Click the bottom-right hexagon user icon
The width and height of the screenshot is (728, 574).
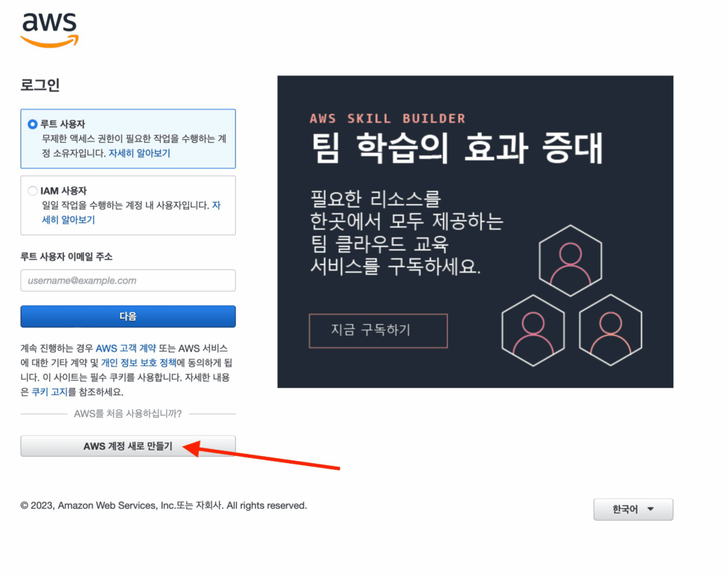(611, 330)
